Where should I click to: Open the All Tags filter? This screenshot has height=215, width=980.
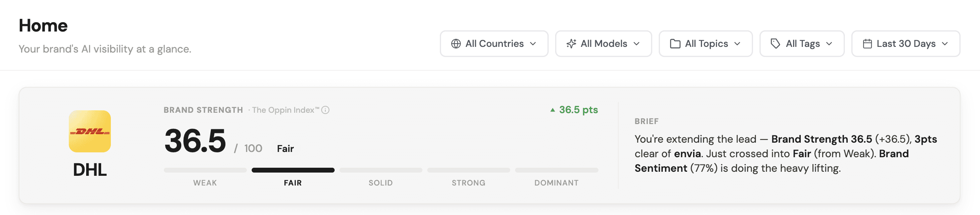tap(802, 44)
